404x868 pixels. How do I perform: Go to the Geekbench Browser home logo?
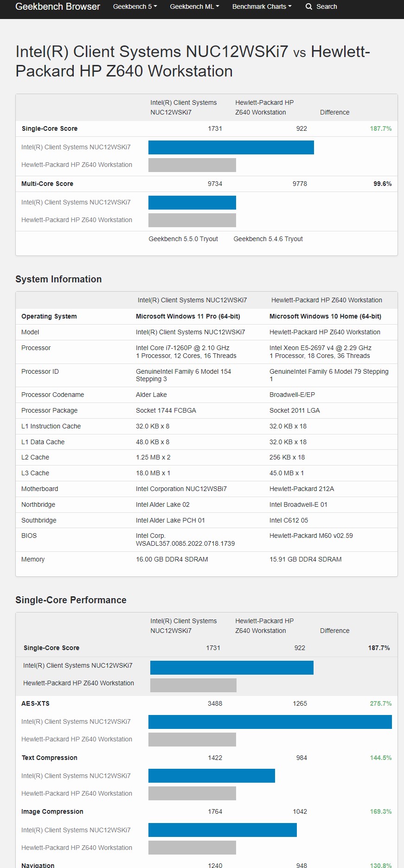(x=58, y=6)
